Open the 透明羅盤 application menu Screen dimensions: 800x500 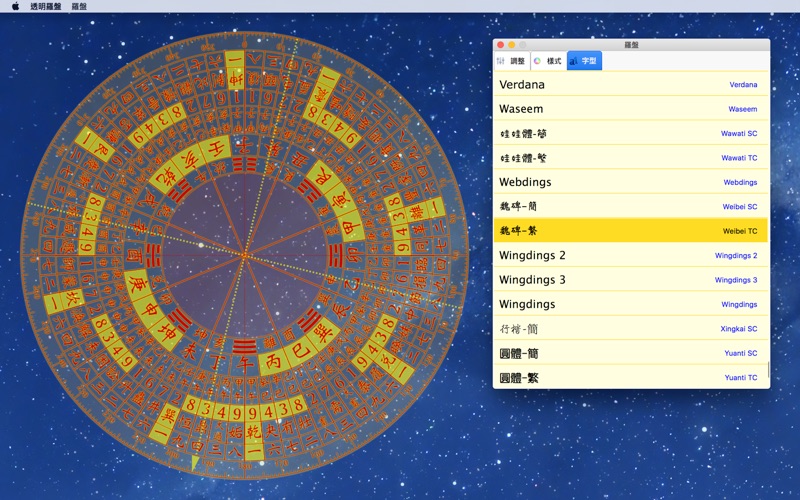[45, 6]
